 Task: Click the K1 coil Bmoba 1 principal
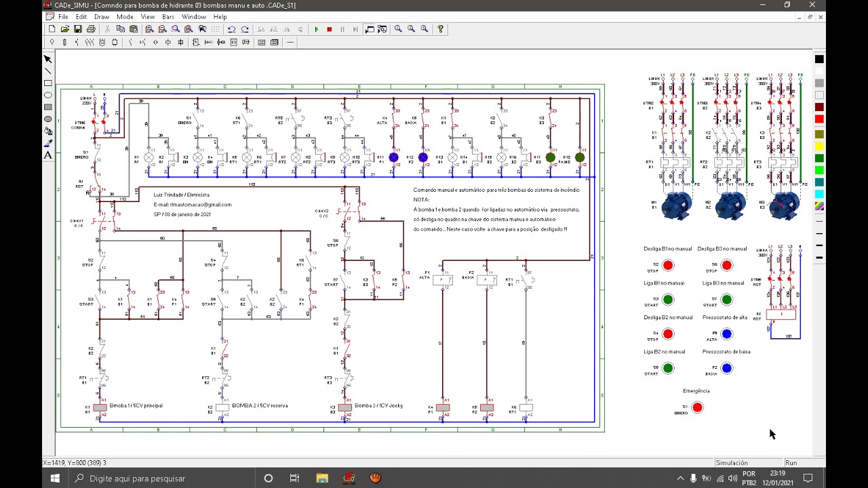coord(100,408)
